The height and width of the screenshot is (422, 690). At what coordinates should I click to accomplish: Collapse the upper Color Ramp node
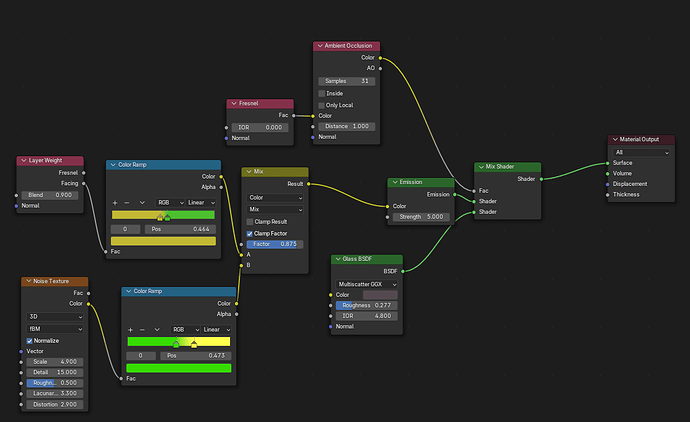[113, 165]
